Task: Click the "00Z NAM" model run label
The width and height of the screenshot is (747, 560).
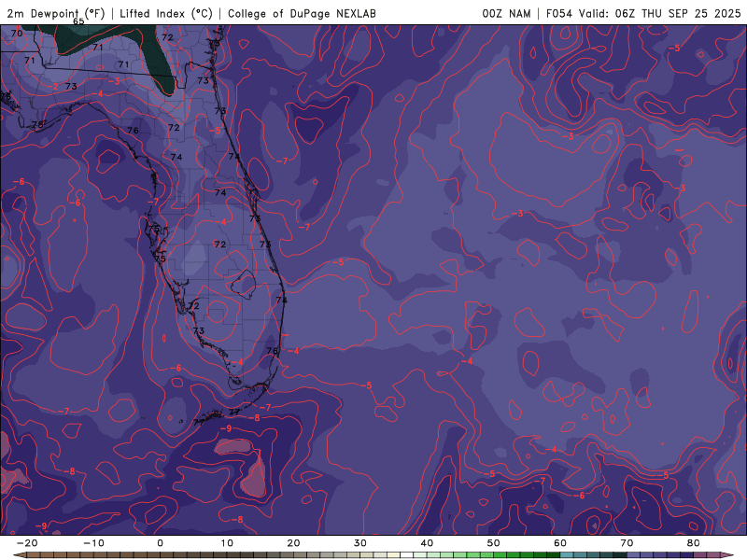Action: [x=506, y=13]
